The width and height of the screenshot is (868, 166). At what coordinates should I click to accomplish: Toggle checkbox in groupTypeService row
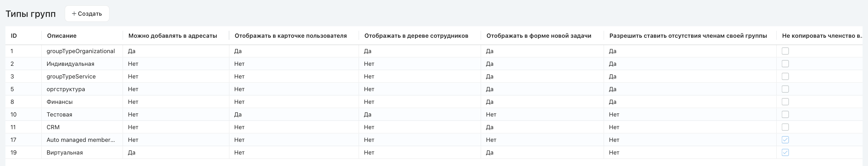pos(785,77)
